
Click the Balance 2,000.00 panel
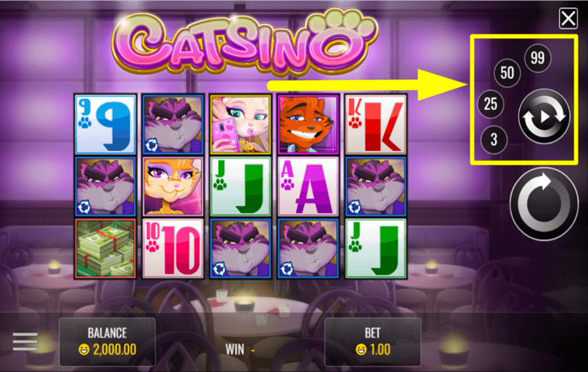click(107, 341)
